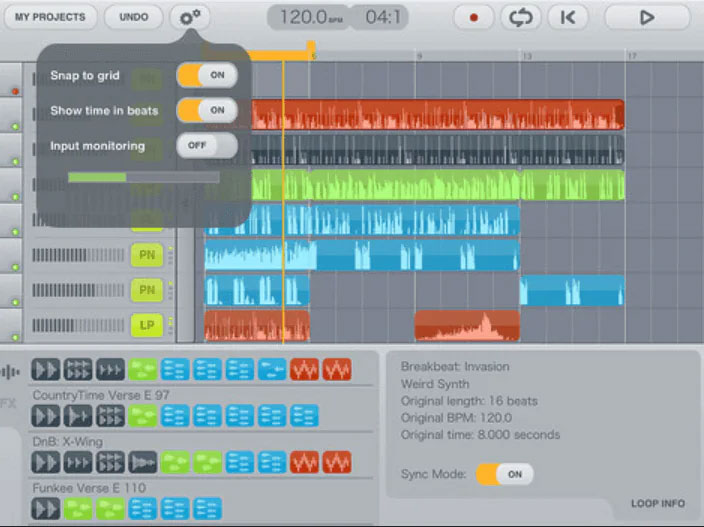Open the settings gears menu
The height and width of the screenshot is (527, 704).
click(189, 17)
